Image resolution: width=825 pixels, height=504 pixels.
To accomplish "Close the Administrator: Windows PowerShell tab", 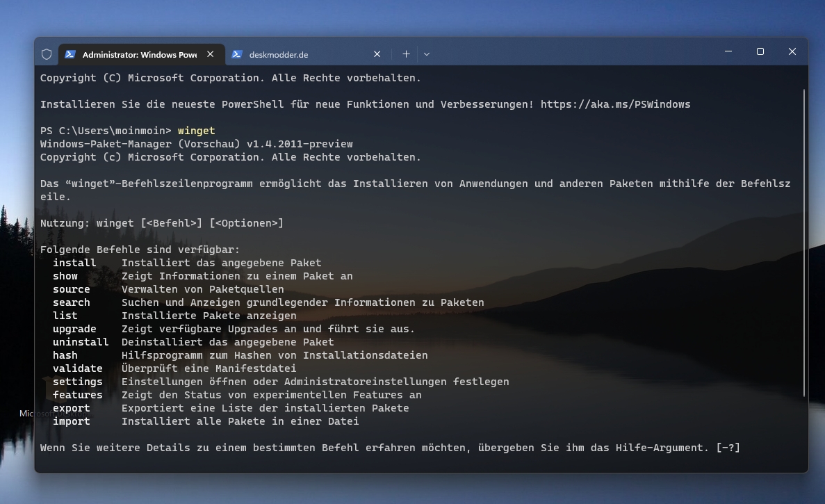I will 211,54.
